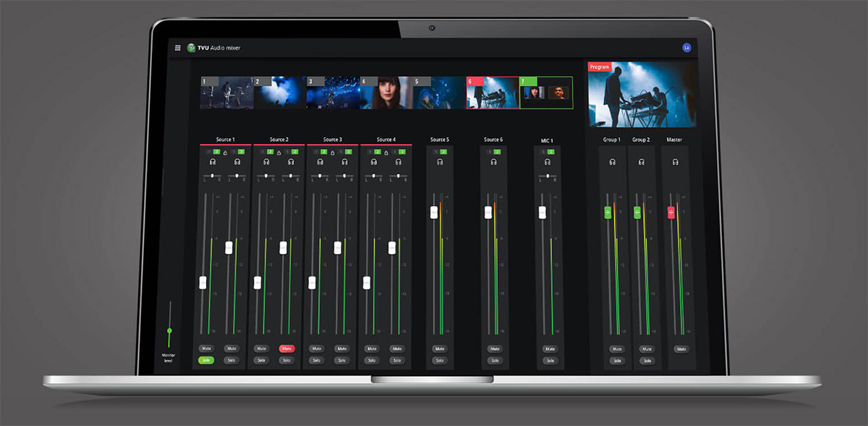This screenshot has height=426, width=868.
Task: Click the Audio mixer title text
Action: [x=225, y=48]
